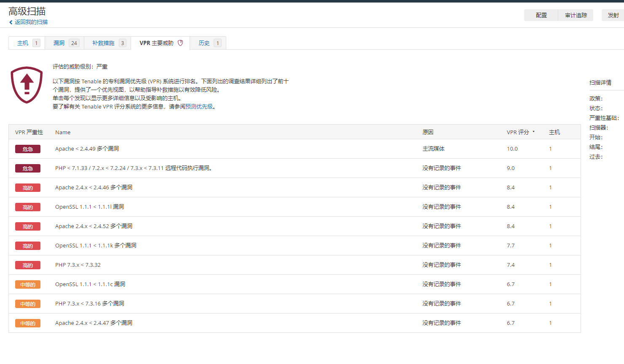Click the 3 count badge on 补救措施 tab
Screen dimensions: 624x364
(x=122, y=43)
